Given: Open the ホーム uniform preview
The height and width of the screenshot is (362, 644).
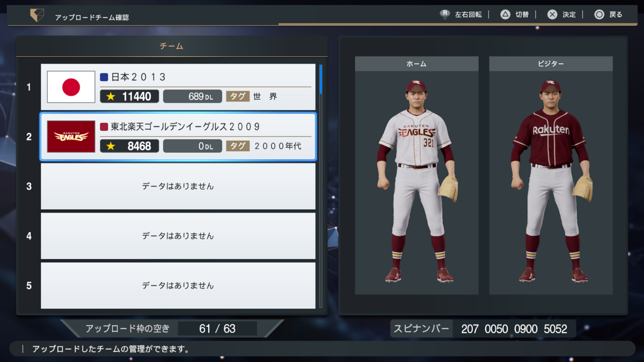Looking at the screenshot, I should (416, 175).
